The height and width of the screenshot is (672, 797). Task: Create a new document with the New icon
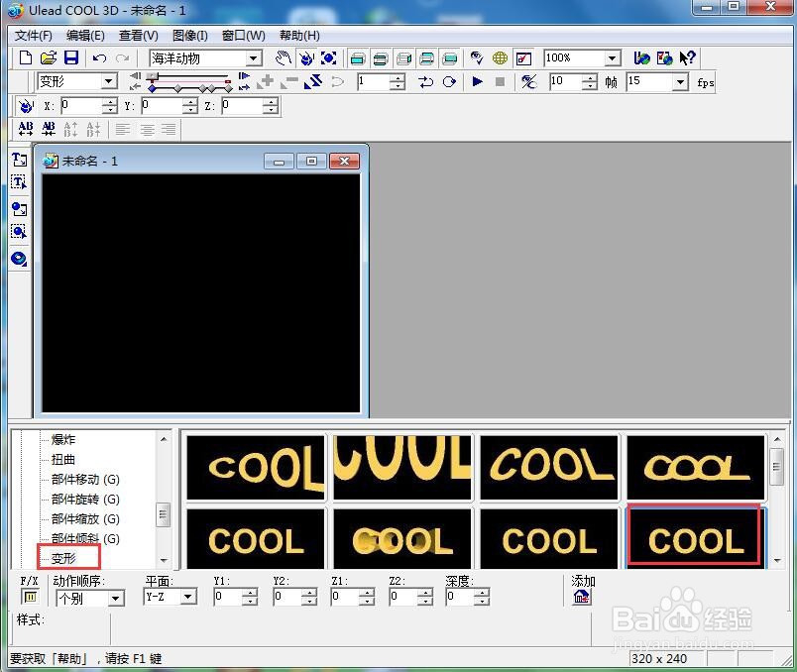pos(25,57)
